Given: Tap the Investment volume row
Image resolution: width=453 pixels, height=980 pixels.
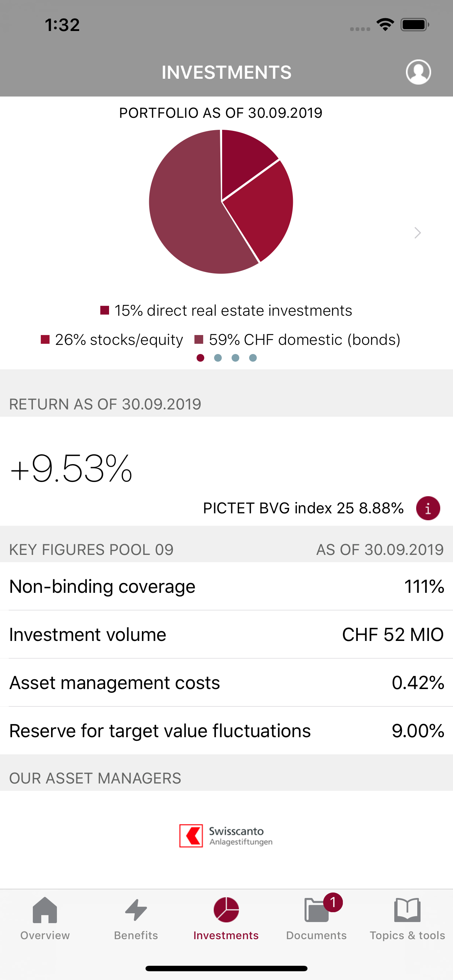Looking at the screenshot, I should (x=226, y=635).
